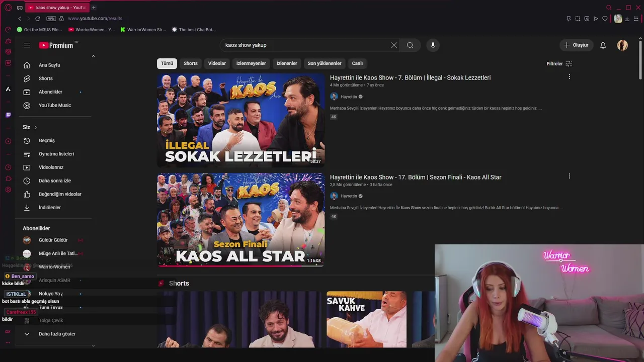Select the İzlenmeyenler filter chip
This screenshot has height=362, width=644.
point(251,63)
